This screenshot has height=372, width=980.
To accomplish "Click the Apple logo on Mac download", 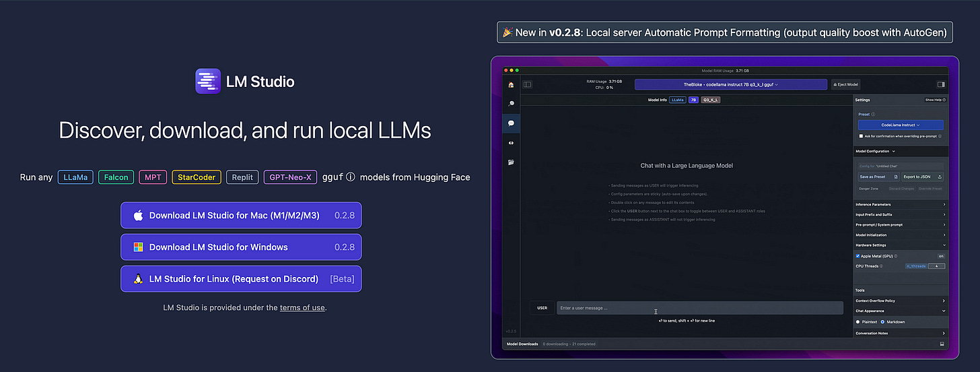I will tap(138, 216).
